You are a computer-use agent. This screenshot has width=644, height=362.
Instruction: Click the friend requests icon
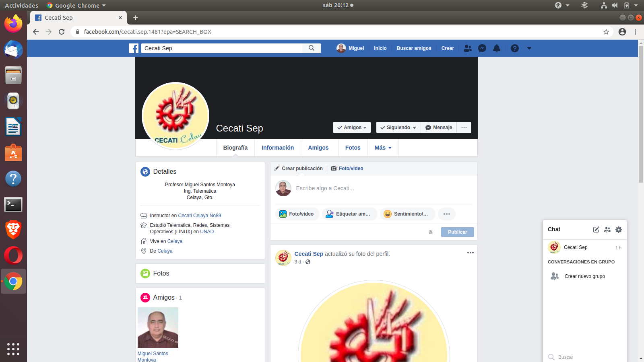(467, 48)
